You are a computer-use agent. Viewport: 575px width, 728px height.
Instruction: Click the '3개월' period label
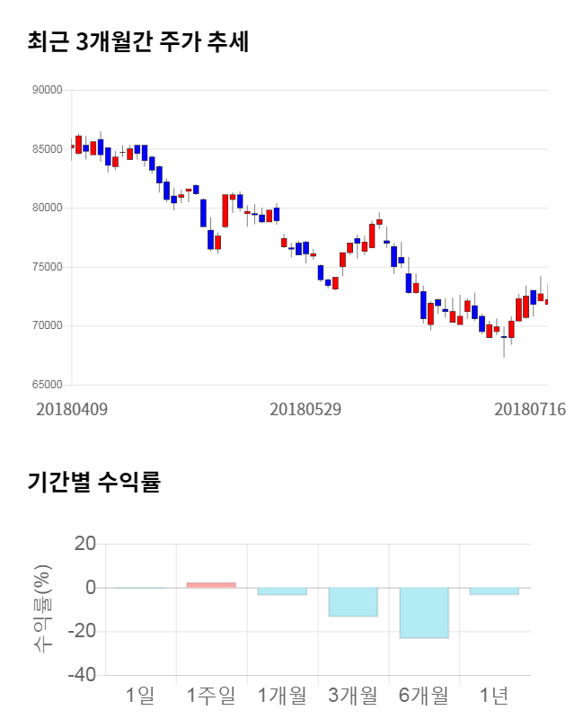[x=353, y=695]
